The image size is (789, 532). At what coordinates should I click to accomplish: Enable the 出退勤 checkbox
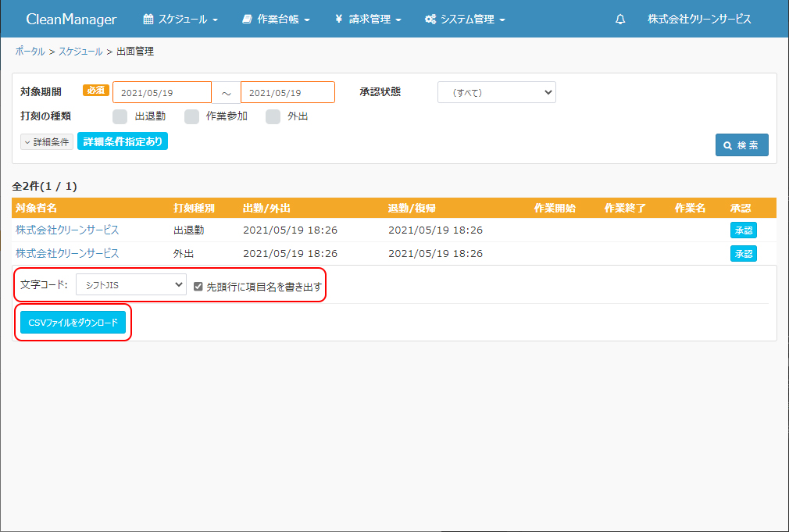pyautogui.click(x=120, y=116)
